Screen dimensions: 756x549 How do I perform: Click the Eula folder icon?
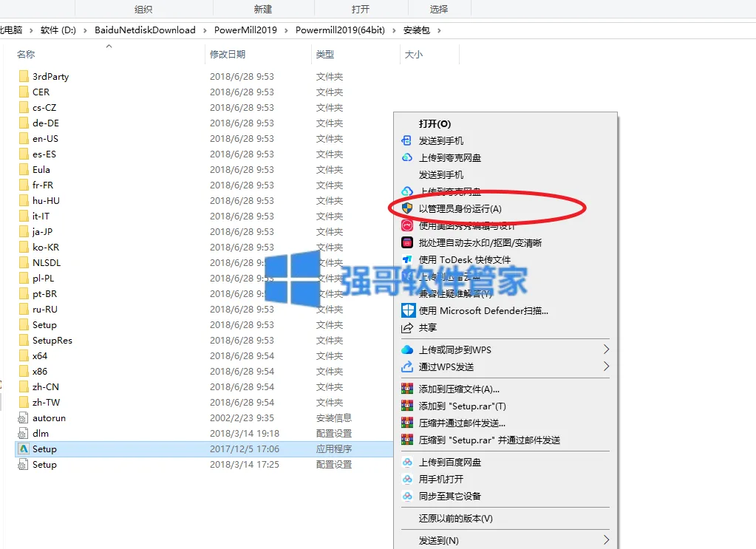click(x=24, y=169)
